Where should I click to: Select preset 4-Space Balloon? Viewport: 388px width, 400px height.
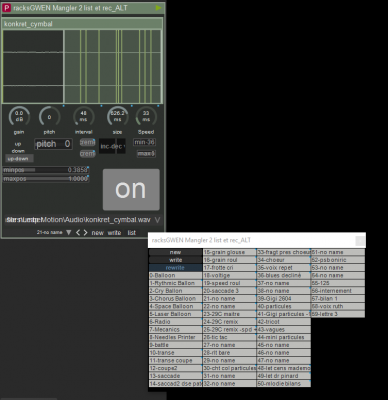[175, 306]
